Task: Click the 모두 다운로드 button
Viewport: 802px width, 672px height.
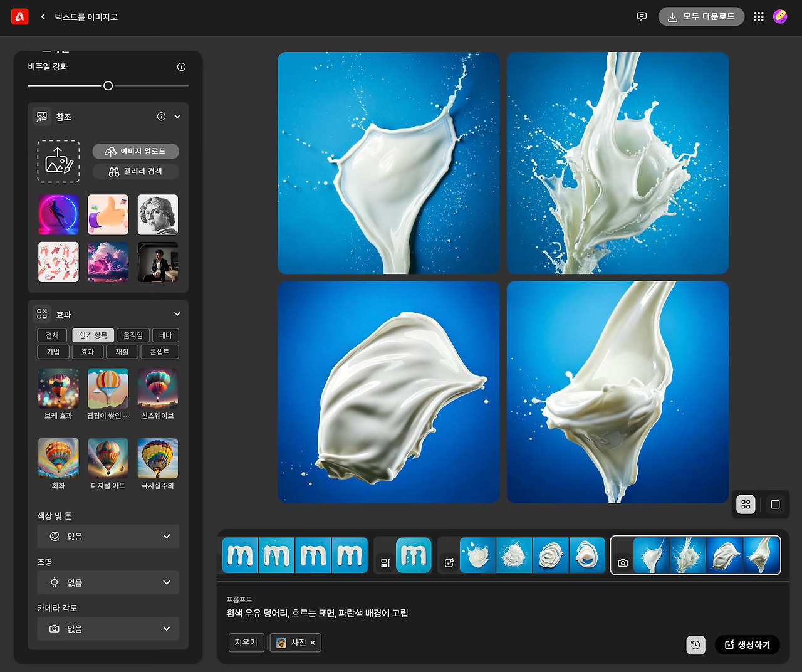Action: pos(701,17)
